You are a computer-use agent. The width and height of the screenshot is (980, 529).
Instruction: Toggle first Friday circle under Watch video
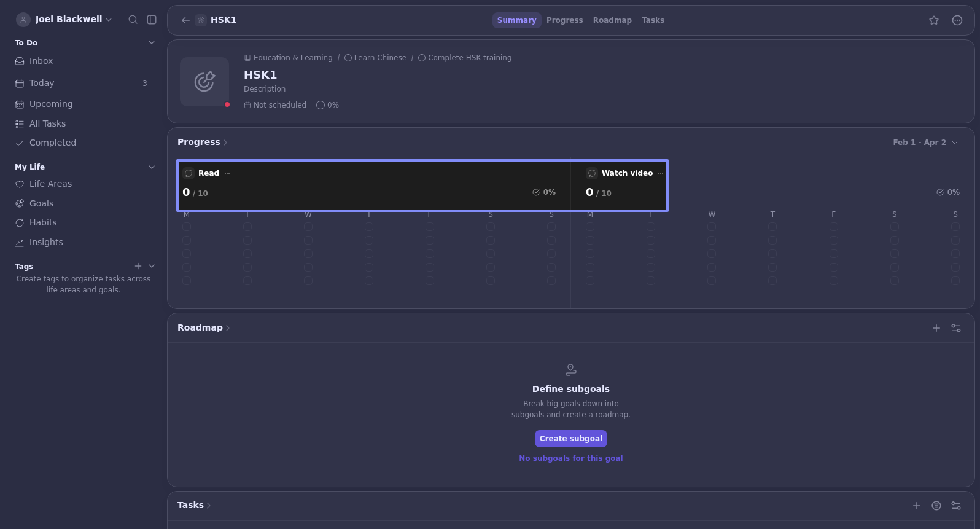(x=833, y=227)
